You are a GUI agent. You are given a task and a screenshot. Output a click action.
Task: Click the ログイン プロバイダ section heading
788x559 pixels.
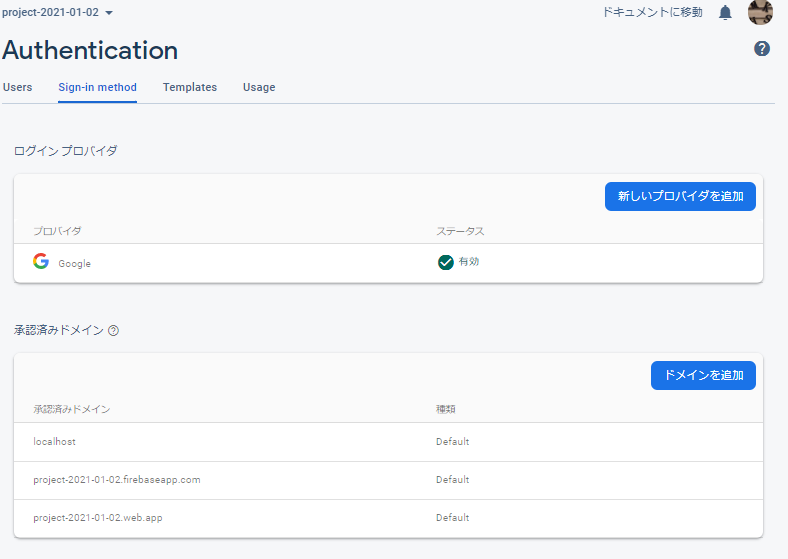(x=65, y=151)
